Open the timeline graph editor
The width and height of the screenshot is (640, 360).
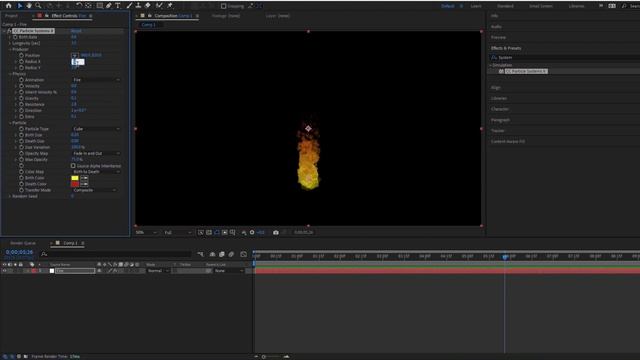pos(244,254)
